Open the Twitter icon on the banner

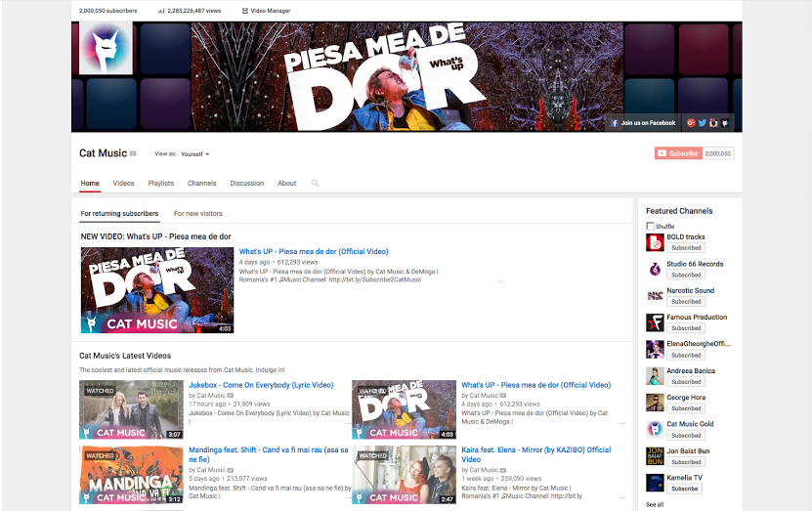pyautogui.click(x=702, y=123)
